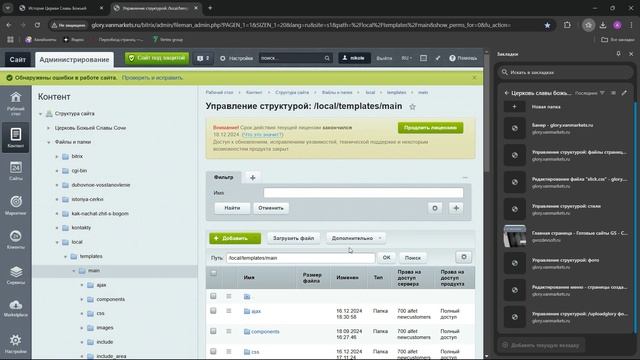
Task: Check the parent folder row checkbox
Action: coord(213,296)
